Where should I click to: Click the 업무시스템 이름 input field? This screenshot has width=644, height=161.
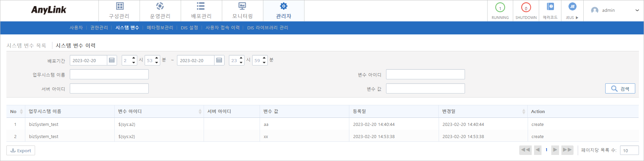coord(109,75)
